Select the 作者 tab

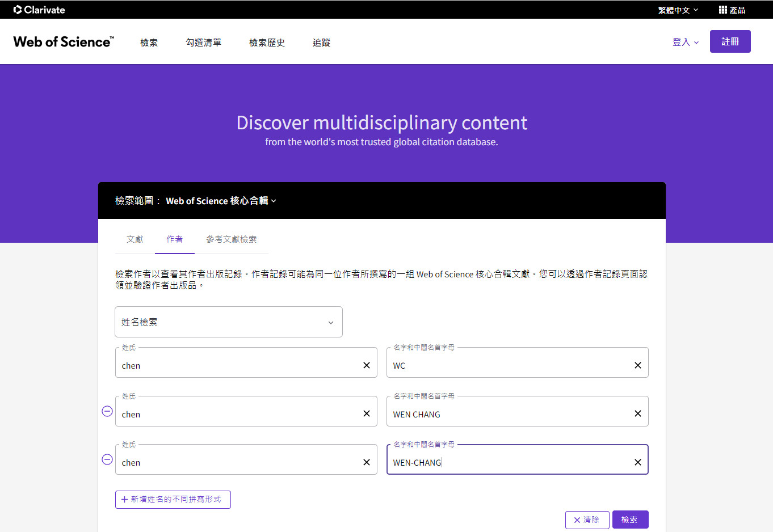175,239
